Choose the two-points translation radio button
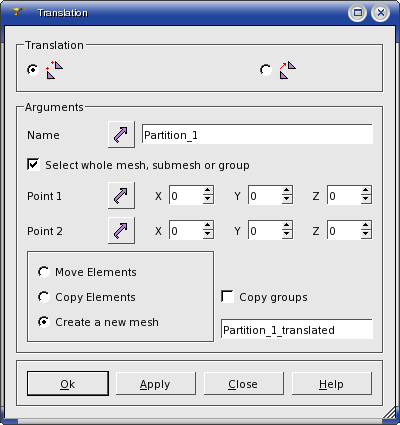Viewport: 400px width, 425px height. (x=33, y=70)
